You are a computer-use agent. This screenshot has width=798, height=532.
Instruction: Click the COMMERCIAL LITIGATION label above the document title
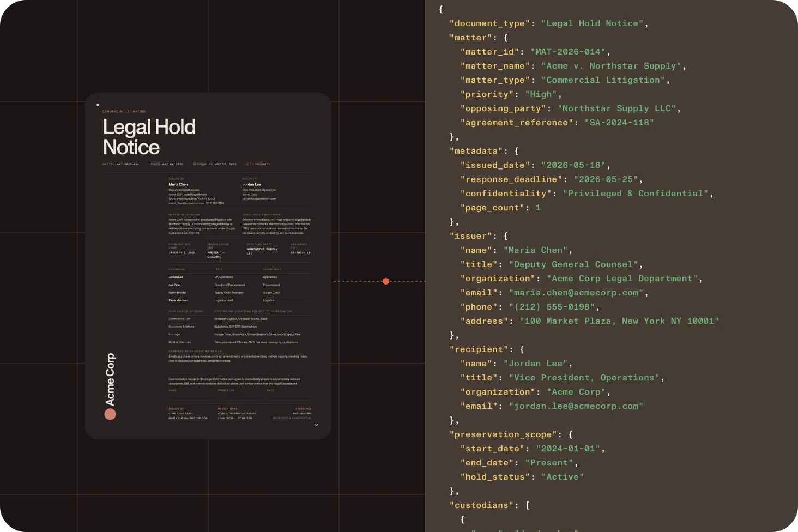(x=124, y=111)
